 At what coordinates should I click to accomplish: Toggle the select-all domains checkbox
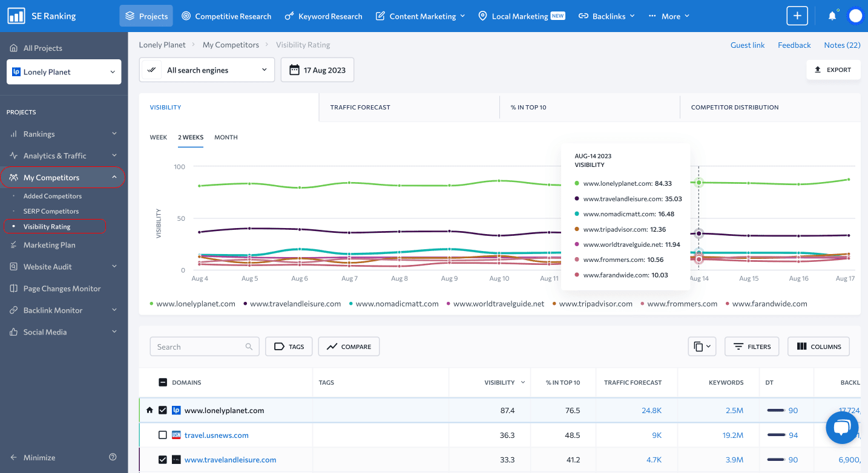162,382
